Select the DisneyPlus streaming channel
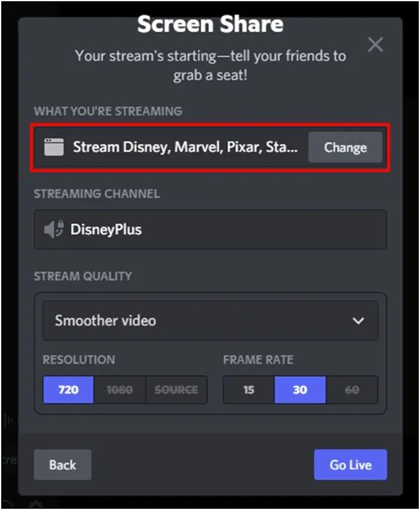Viewport: 420px width, 510px height. [210, 230]
